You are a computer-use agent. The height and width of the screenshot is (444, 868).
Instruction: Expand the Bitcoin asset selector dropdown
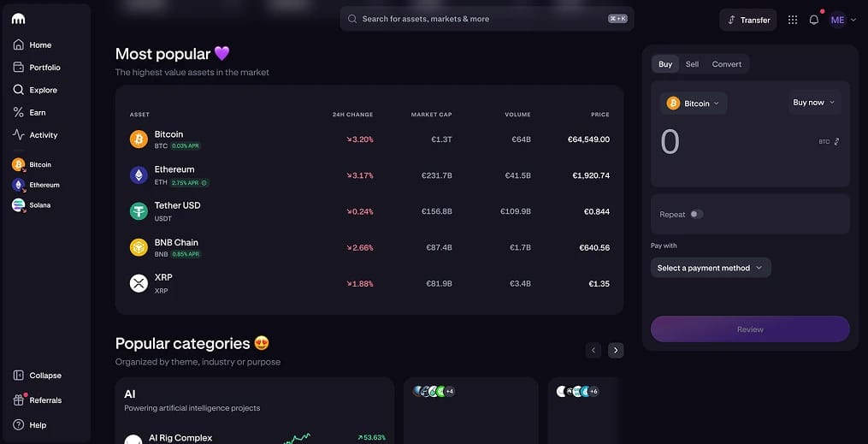coord(694,104)
